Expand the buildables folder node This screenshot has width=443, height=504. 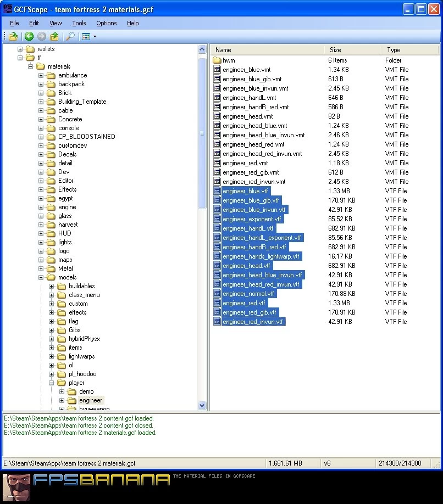point(52,286)
